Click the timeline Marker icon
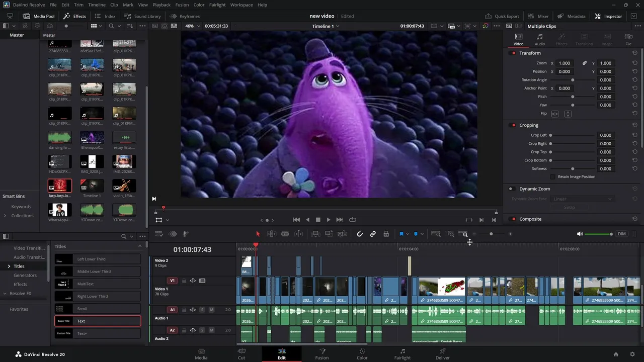The height and width of the screenshot is (362, 644). pyautogui.click(x=416, y=234)
